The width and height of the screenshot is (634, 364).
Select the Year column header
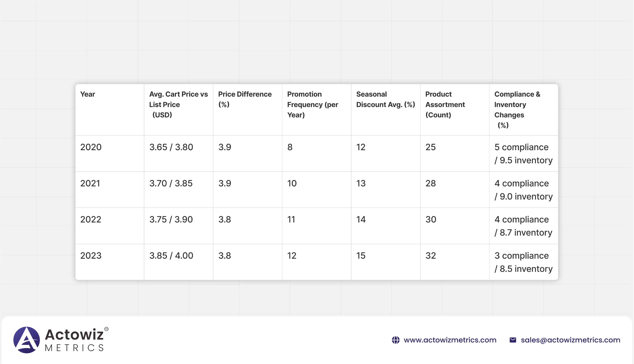pos(88,94)
